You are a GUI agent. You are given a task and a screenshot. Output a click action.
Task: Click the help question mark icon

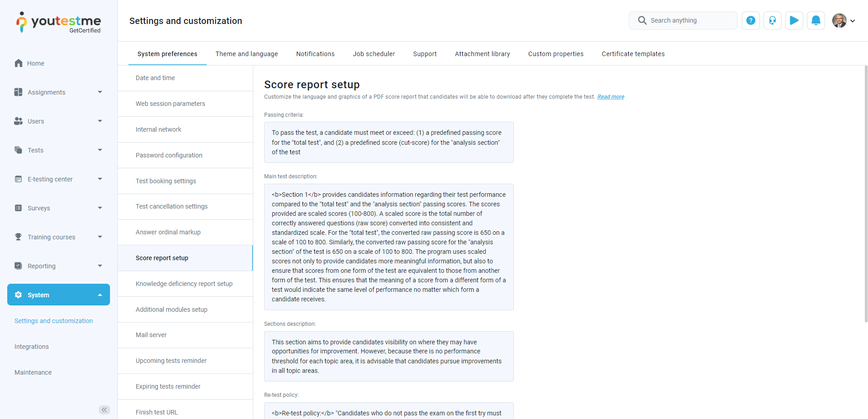click(x=750, y=20)
